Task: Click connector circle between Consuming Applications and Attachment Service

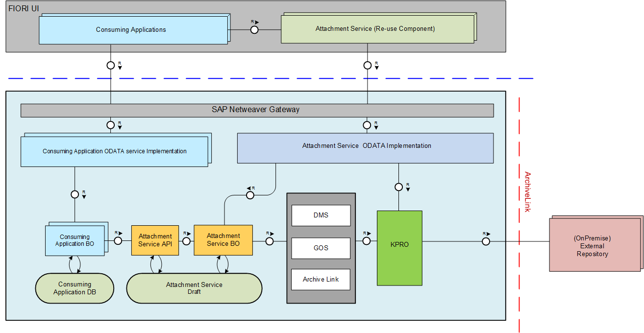Action: (254, 30)
